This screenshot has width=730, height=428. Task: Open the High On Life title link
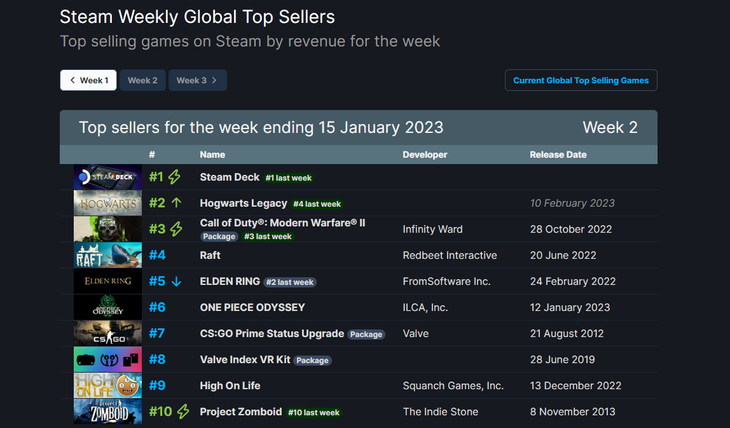[x=230, y=386]
